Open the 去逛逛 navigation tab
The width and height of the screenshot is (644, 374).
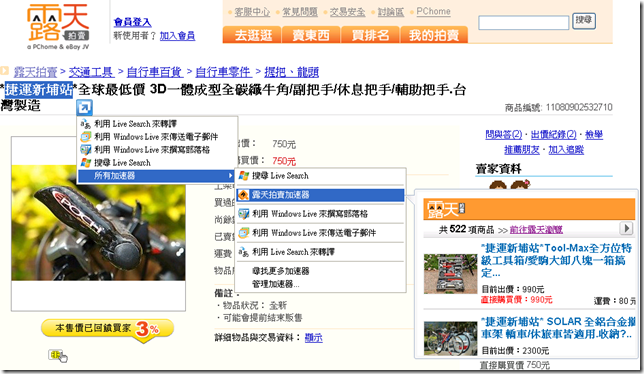point(253,35)
